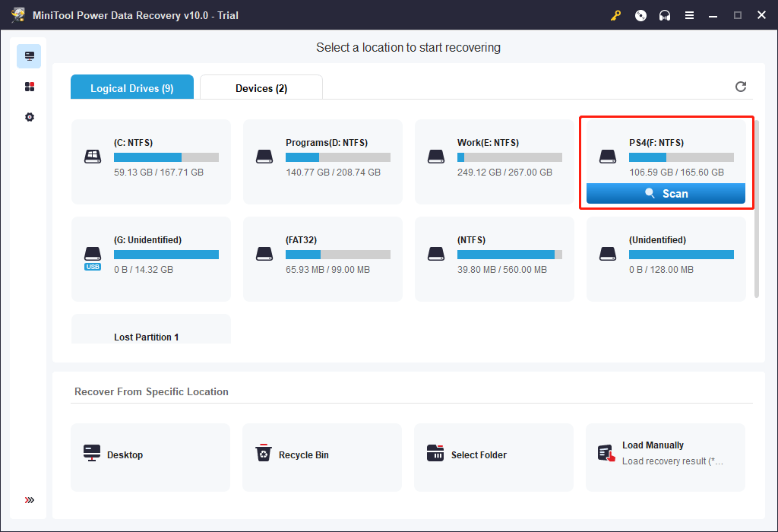Image resolution: width=778 pixels, height=532 pixels.
Task: Click the Select Folder recovery icon
Action: [x=435, y=454]
